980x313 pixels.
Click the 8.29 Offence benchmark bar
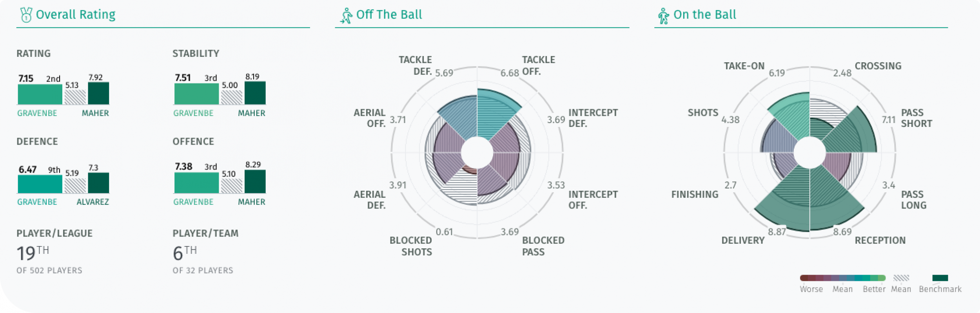[255, 181]
